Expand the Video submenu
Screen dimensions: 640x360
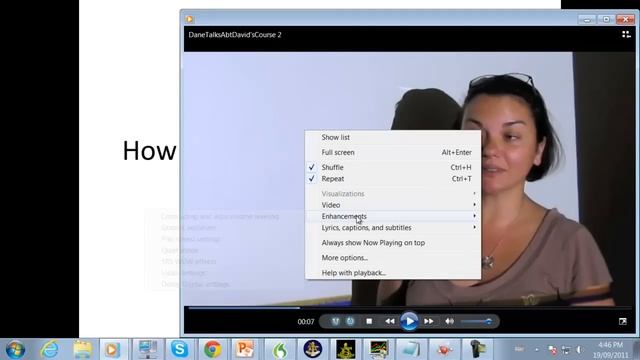tap(393, 205)
